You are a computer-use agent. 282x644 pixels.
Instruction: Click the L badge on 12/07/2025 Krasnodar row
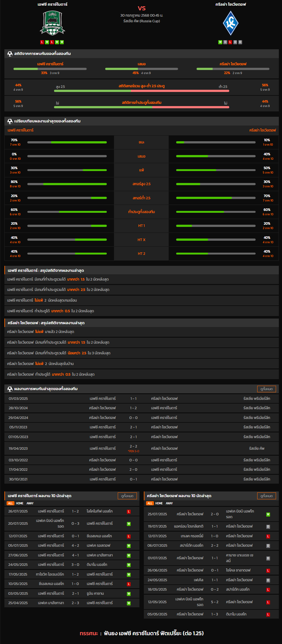click(x=129, y=536)
